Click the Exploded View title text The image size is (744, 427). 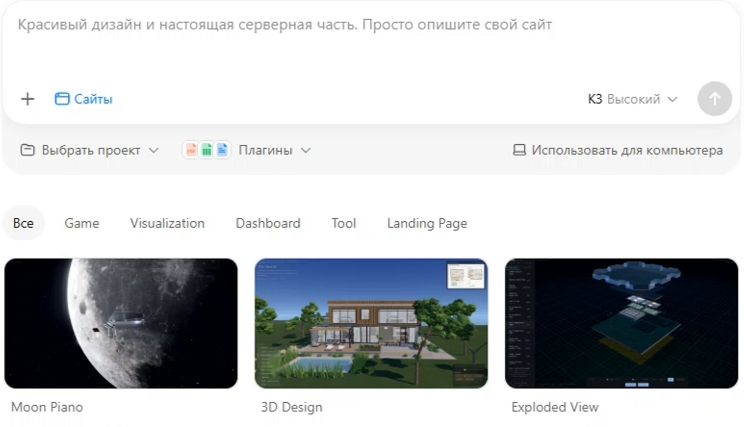tap(555, 407)
